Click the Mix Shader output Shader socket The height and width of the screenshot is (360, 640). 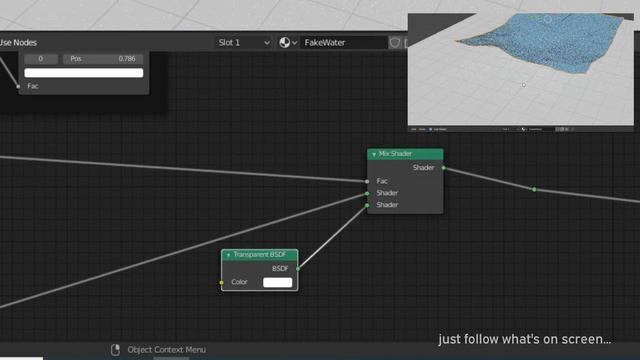coord(444,168)
